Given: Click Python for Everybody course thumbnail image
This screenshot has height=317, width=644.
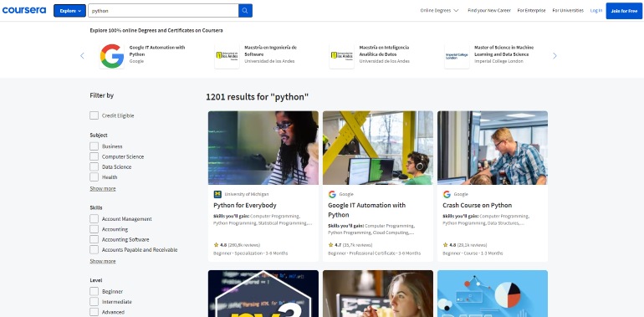Looking at the screenshot, I should [263, 148].
